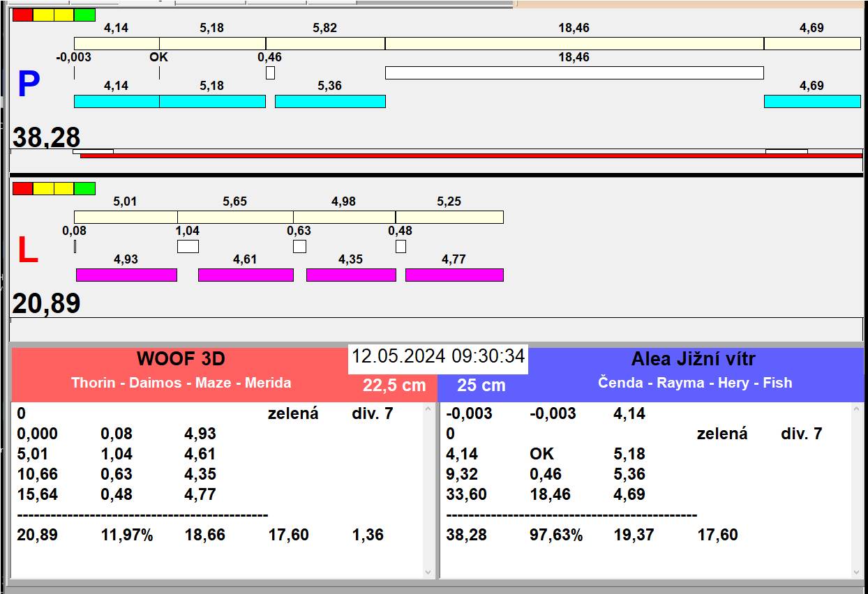Viewport: 868px width, 594px height.
Task: Click the long white 18,46 bar
Action: pyautogui.click(x=574, y=73)
